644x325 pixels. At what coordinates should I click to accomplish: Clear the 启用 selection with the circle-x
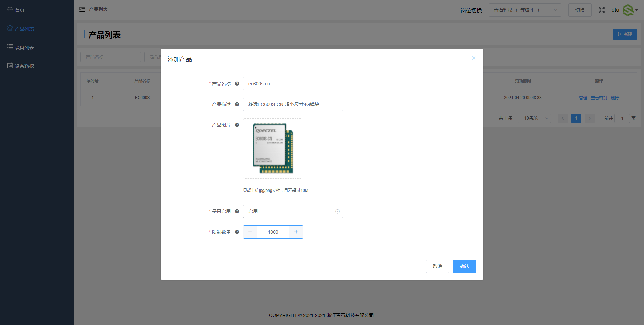(337, 211)
